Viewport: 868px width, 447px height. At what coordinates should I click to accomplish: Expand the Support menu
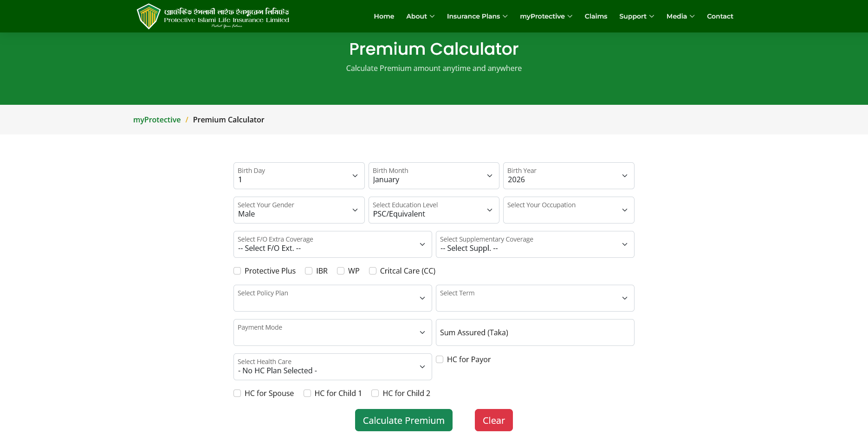pos(636,16)
